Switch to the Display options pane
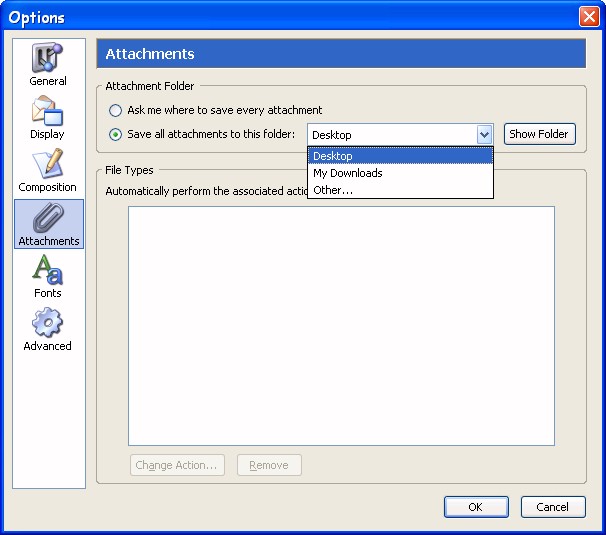Image resolution: width=606 pixels, height=535 pixels. click(48, 118)
